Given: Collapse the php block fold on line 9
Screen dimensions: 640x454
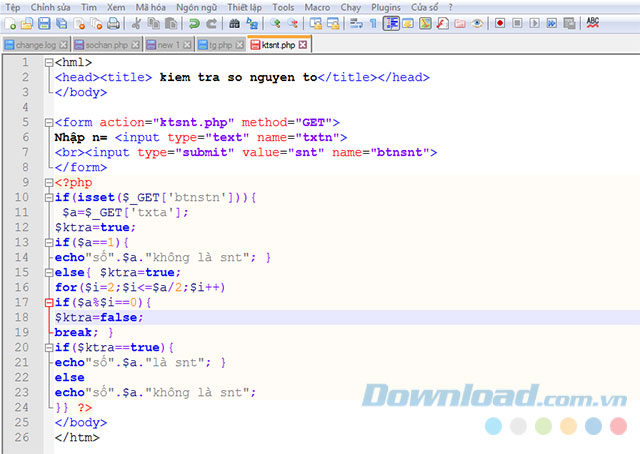Looking at the screenshot, I should point(48,182).
